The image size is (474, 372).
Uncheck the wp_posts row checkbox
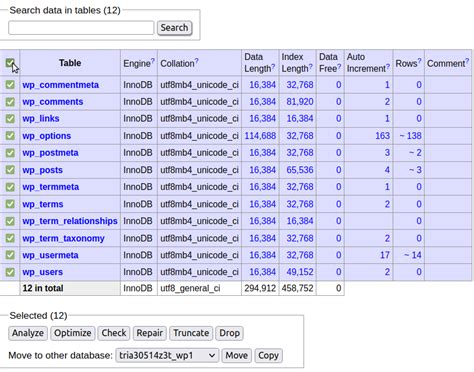coord(10,170)
